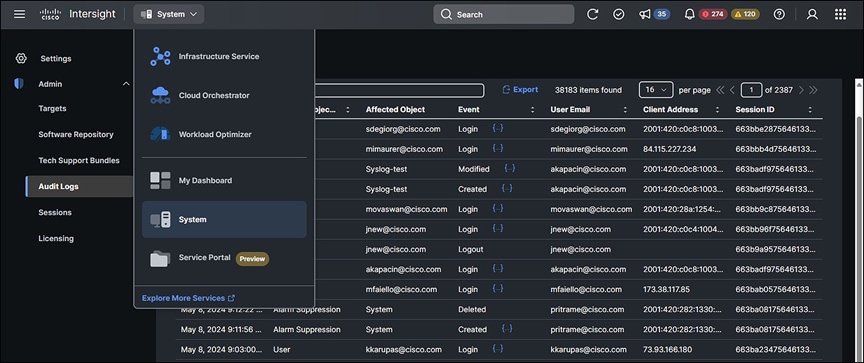864x363 pixels.
Task: Select Service Portal Preview entry
Action: (224, 258)
